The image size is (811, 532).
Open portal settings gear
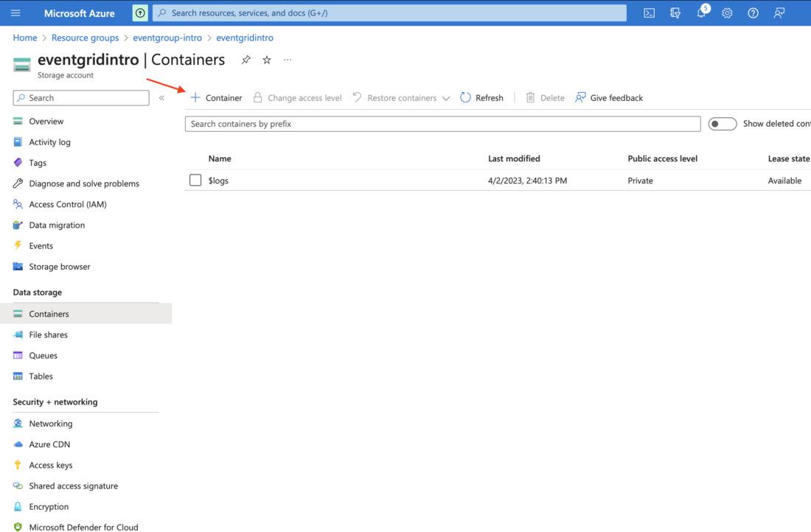coord(727,13)
